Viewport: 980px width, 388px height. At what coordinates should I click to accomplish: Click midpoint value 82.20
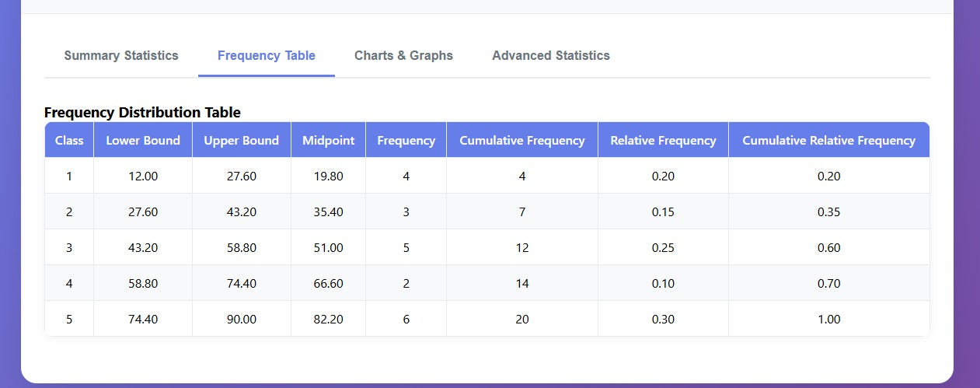329,320
